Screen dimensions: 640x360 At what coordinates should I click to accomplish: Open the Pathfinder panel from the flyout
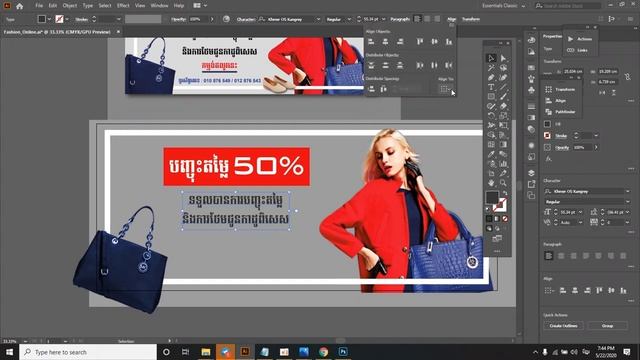pos(560,111)
